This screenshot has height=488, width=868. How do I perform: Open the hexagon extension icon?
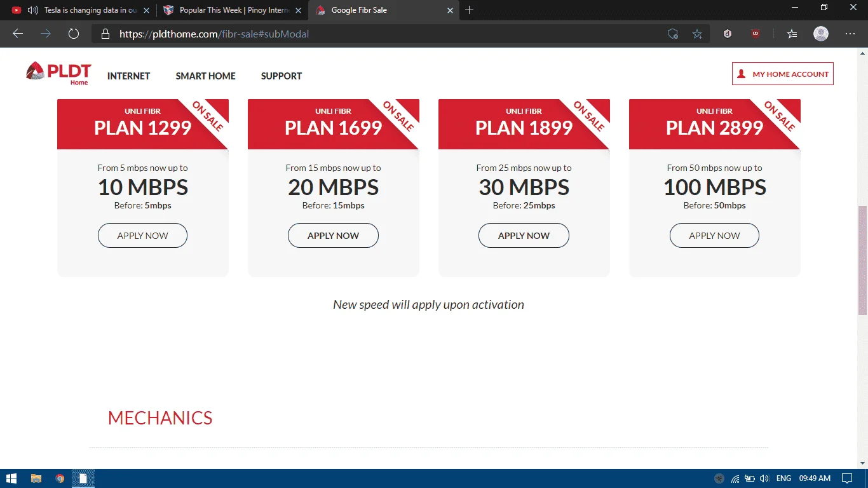pyautogui.click(x=728, y=34)
